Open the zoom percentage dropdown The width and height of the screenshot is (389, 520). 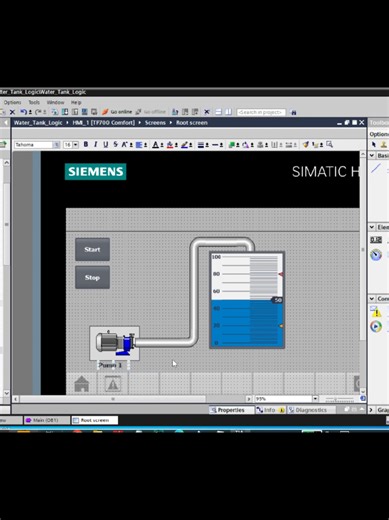coord(315,399)
